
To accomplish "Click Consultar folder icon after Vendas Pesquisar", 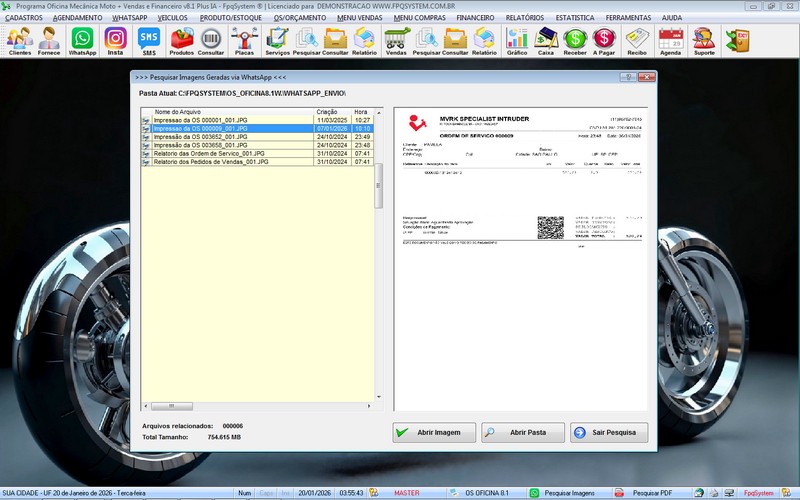I will [455, 41].
